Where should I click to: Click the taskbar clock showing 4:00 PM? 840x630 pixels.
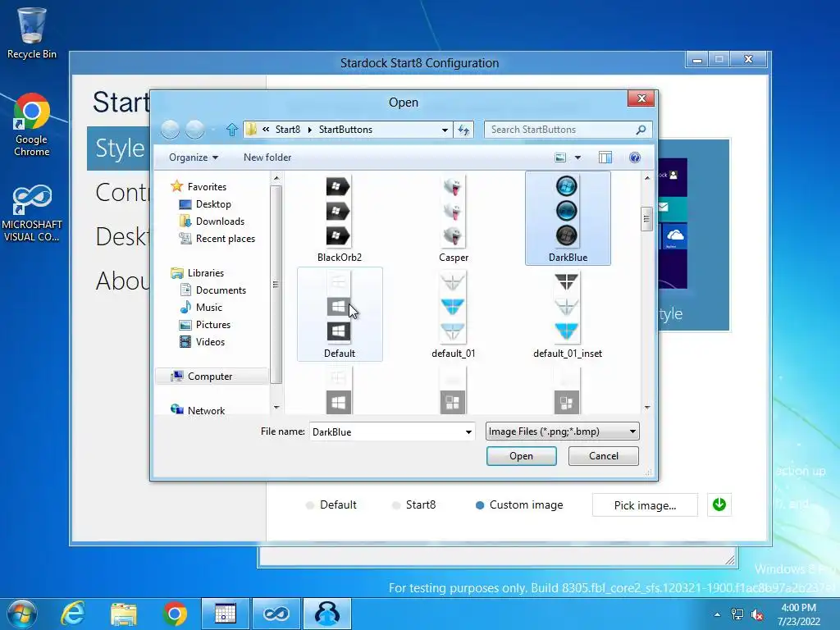[799, 614]
